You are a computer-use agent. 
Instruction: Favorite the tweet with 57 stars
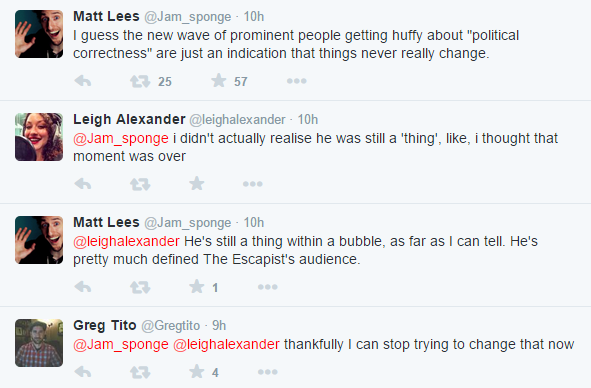click(x=219, y=80)
